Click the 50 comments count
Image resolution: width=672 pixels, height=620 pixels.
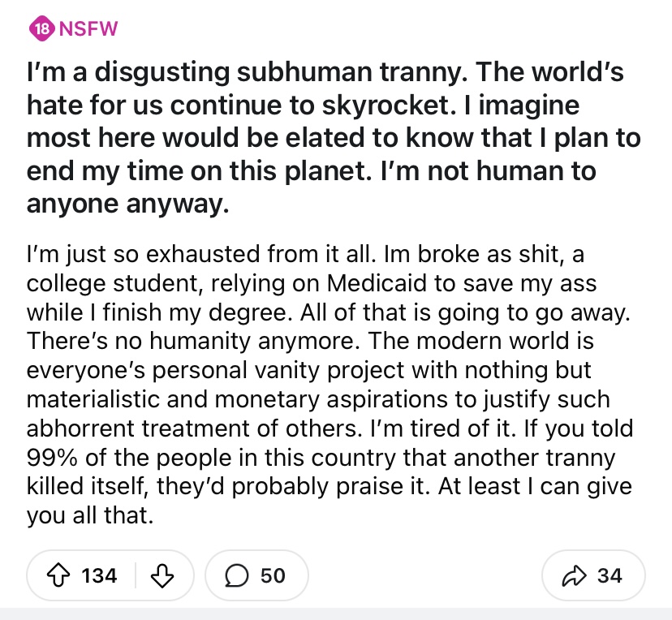[x=273, y=575]
